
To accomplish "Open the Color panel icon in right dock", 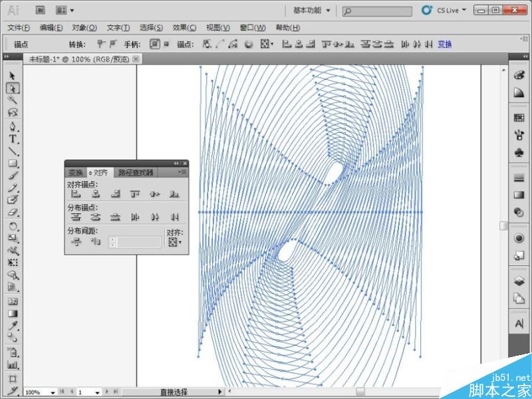I will (519, 77).
